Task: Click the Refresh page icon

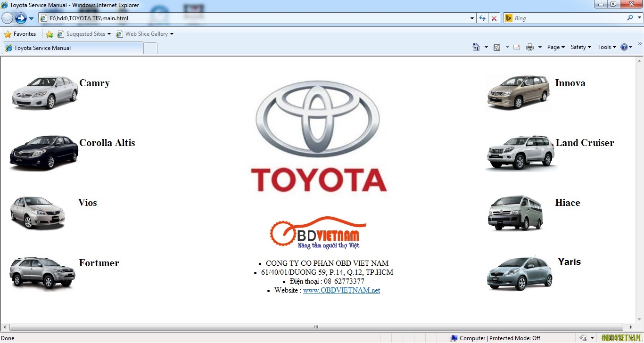Action: [482, 18]
